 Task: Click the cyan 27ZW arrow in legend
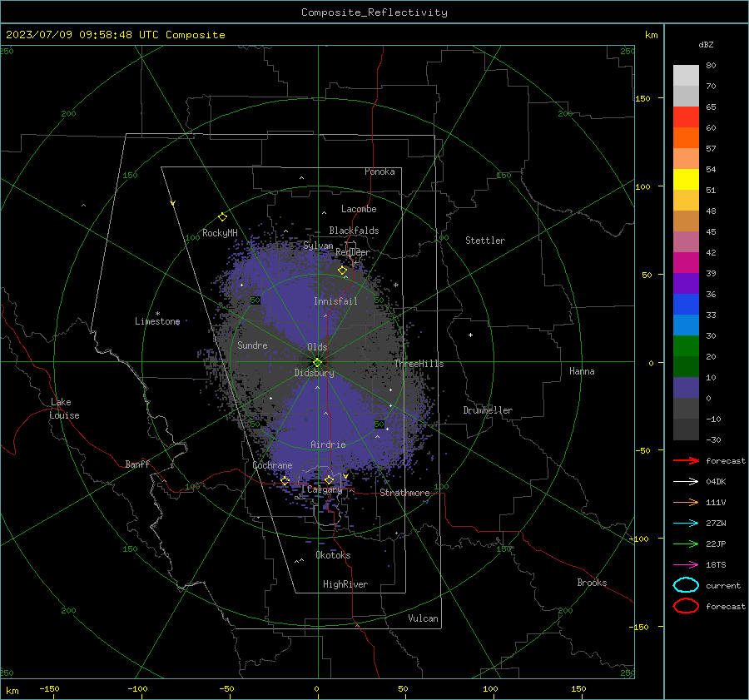click(687, 524)
